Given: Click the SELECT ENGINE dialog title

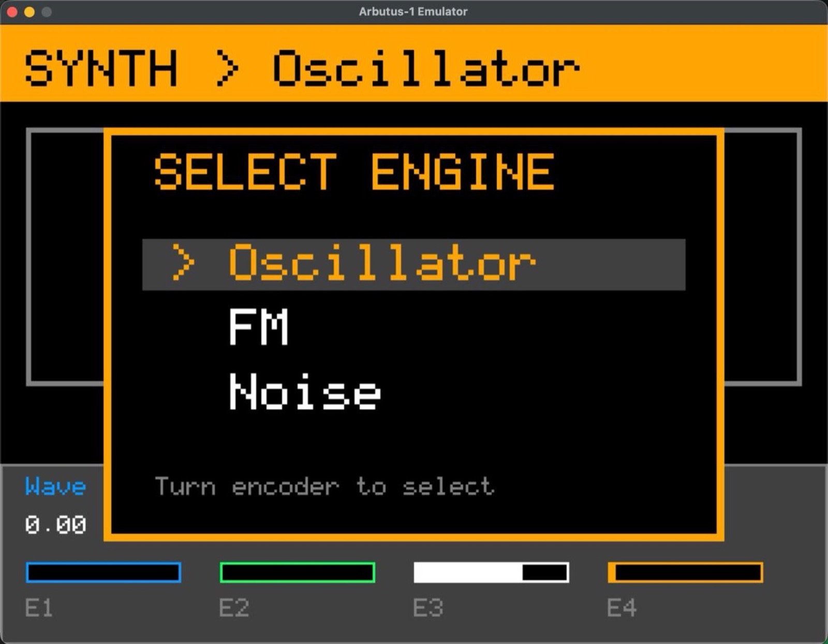Looking at the screenshot, I should pyautogui.click(x=354, y=171).
